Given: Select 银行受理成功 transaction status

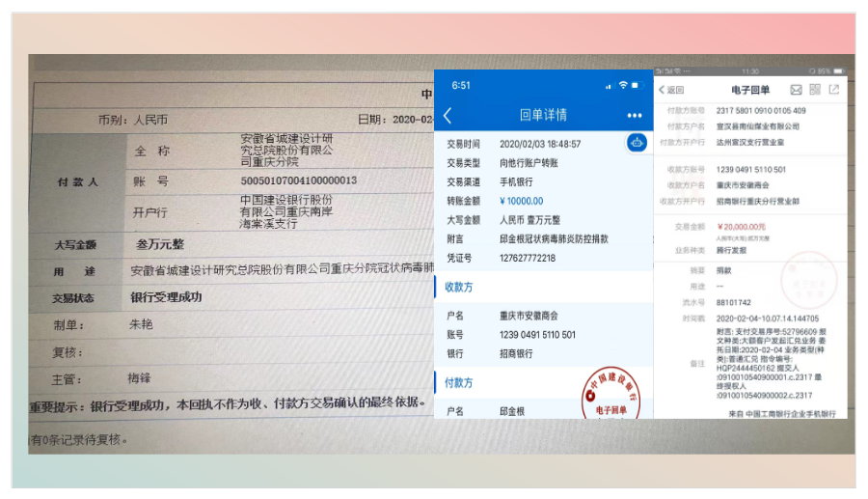Looking at the screenshot, I should click(x=166, y=297).
